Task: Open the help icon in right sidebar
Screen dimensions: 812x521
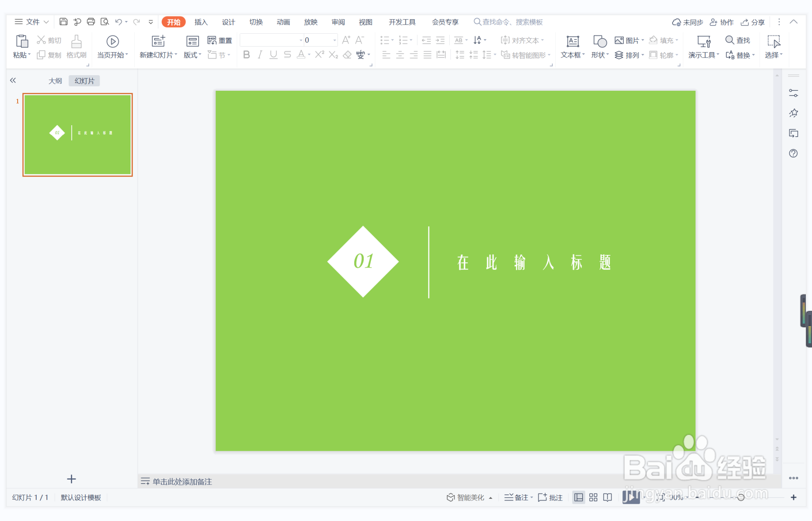Action: 793,154
